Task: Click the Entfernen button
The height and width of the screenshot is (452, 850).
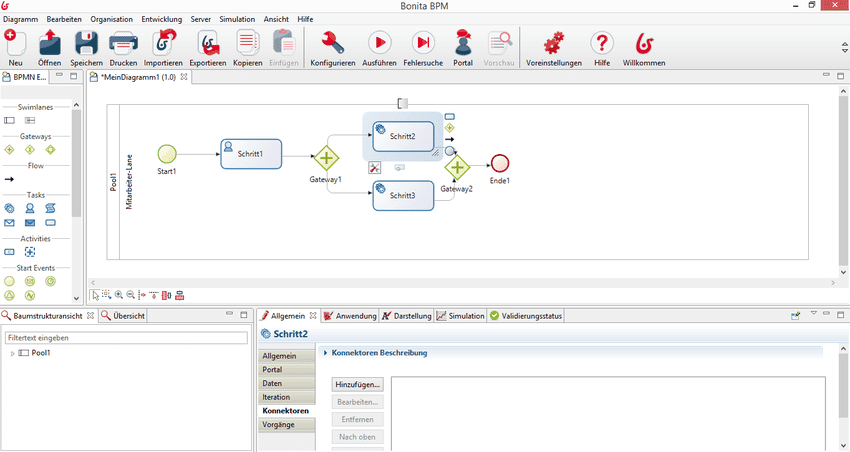Action: pos(357,419)
